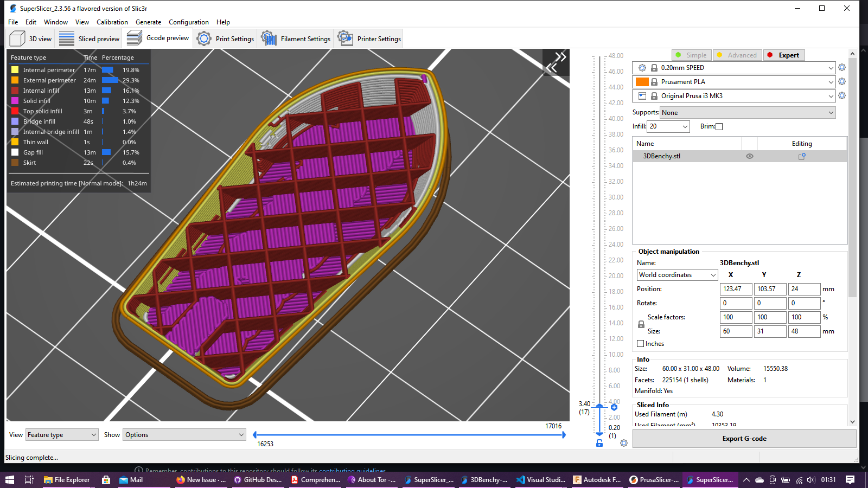Click the horizontal move slider right handle

[x=564, y=435]
